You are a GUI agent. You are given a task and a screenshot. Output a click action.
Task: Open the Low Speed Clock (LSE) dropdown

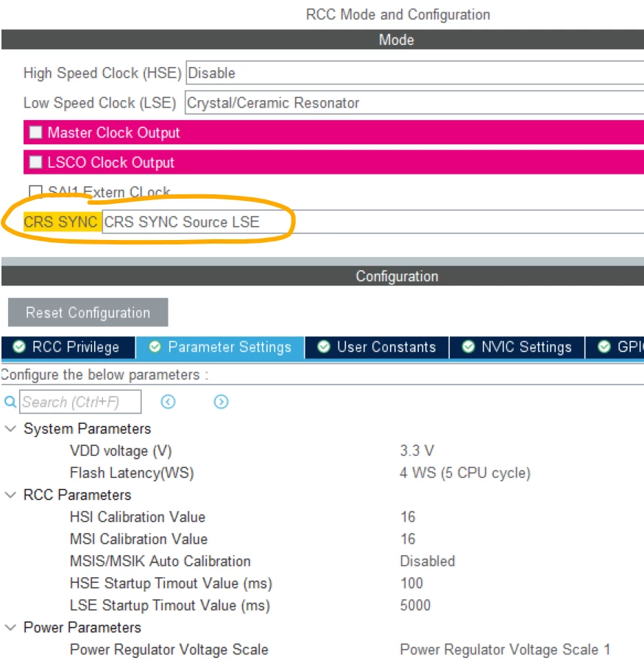click(x=414, y=102)
